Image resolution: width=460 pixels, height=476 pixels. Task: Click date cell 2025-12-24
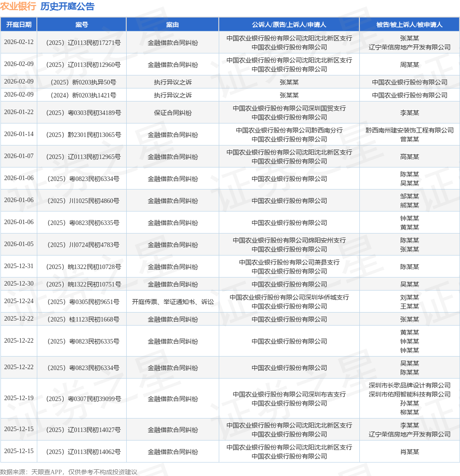(x=19, y=301)
